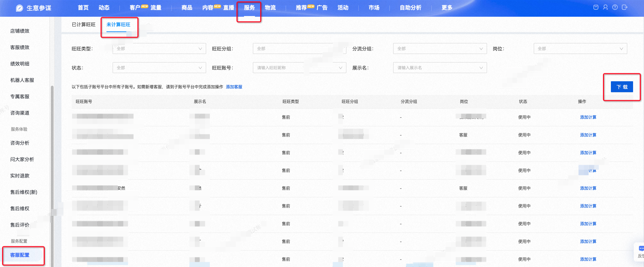Follow the 添加客服 link
Viewport: 644px width, 267px height.
pyautogui.click(x=234, y=87)
